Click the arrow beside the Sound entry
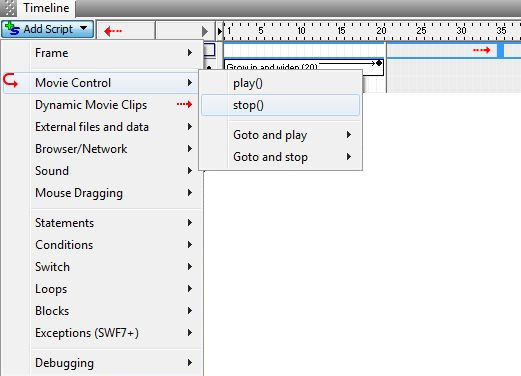 click(x=190, y=171)
